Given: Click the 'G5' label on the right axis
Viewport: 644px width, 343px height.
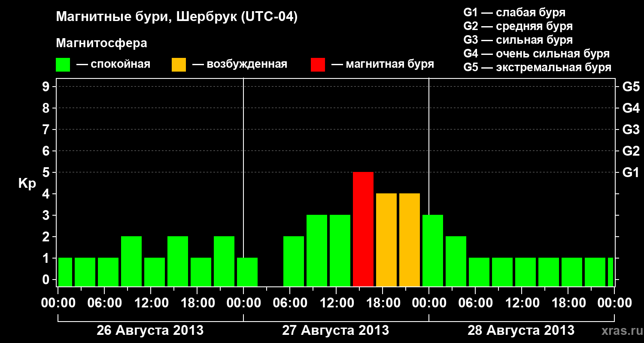Looking at the screenshot, I should (631, 87).
